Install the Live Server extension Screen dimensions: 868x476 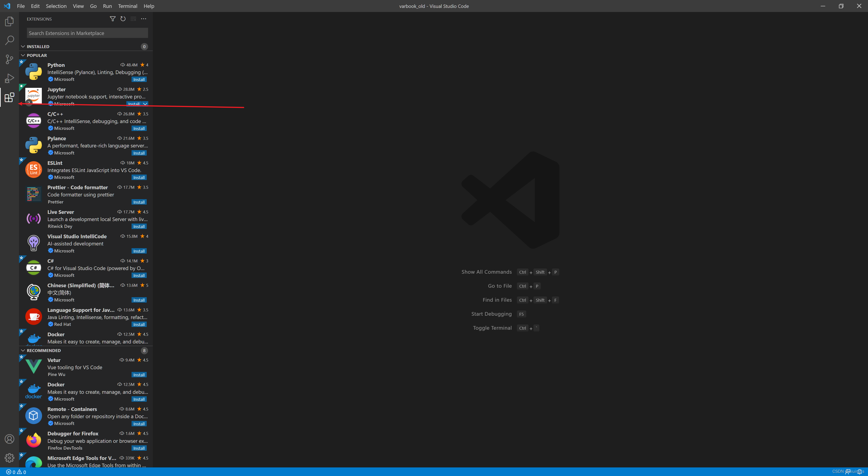tap(139, 226)
